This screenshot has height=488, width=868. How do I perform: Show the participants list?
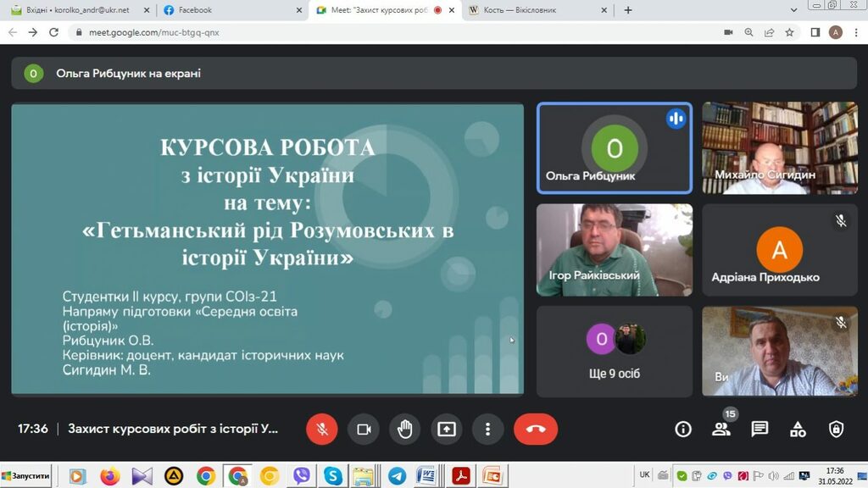[721, 429]
